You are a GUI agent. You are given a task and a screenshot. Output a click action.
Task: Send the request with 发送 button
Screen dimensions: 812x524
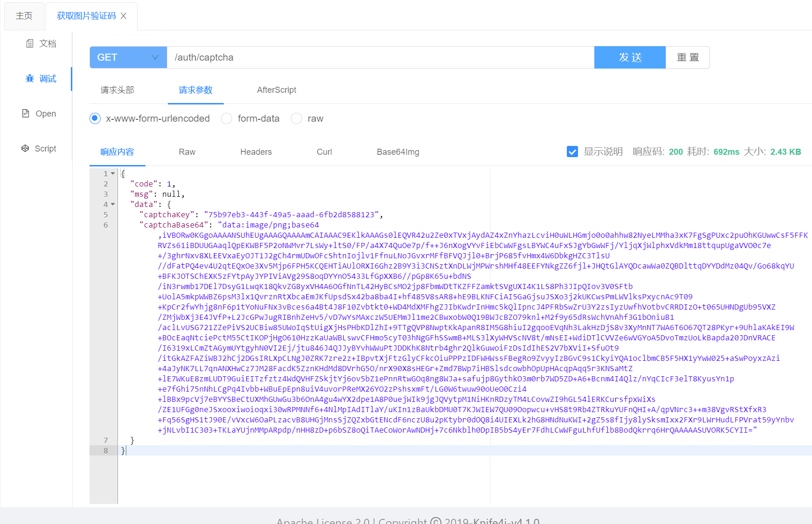tap(630, 57)
